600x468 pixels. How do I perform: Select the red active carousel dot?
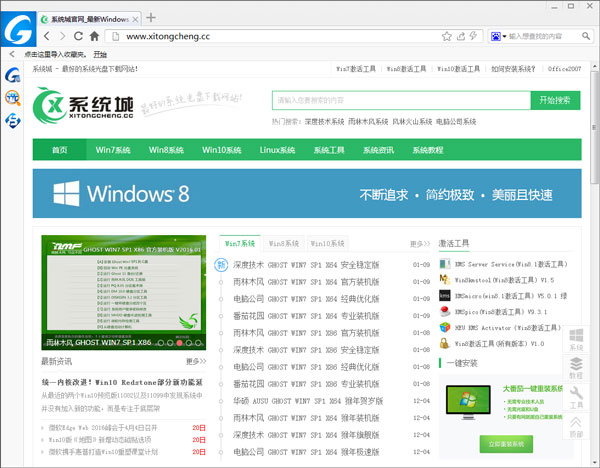pyautogui.click(x=179, y=342)
